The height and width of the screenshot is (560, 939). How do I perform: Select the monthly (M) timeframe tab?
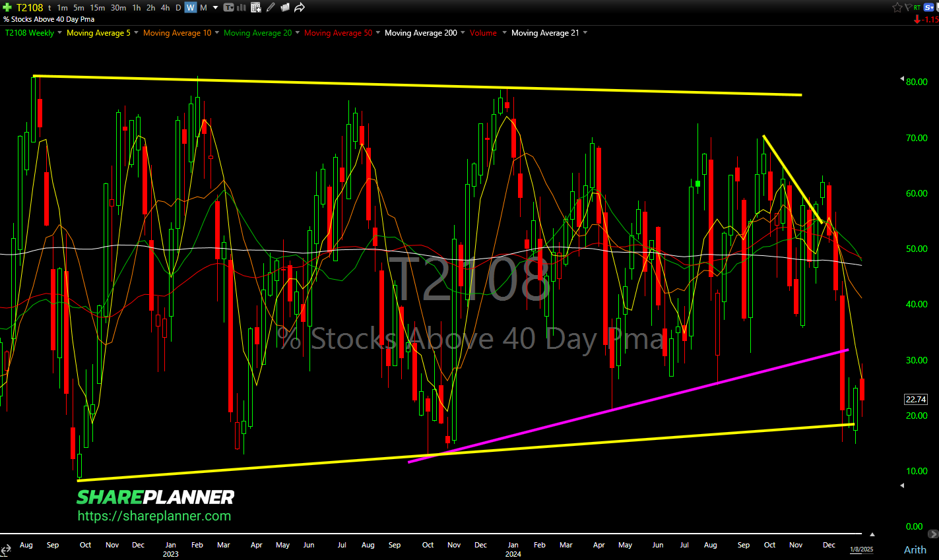[x=203, y=8]
